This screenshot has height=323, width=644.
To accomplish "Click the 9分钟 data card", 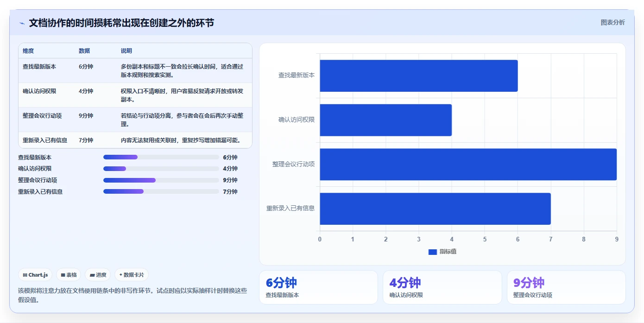I will point(566,287).
